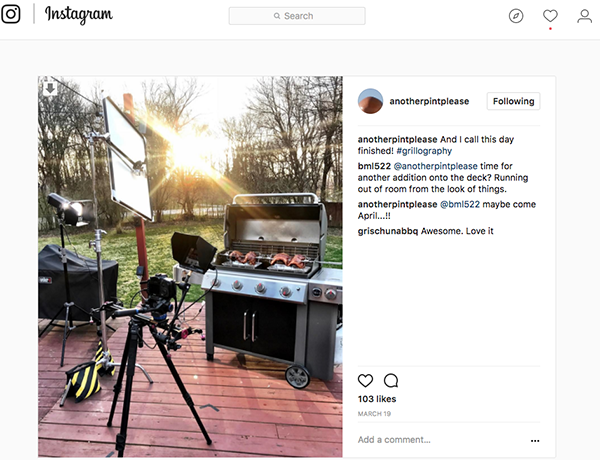The width and height of the screenshot is (600, 460).
Task: Open the #grillography hashtag link
Action: coord(424,151)
